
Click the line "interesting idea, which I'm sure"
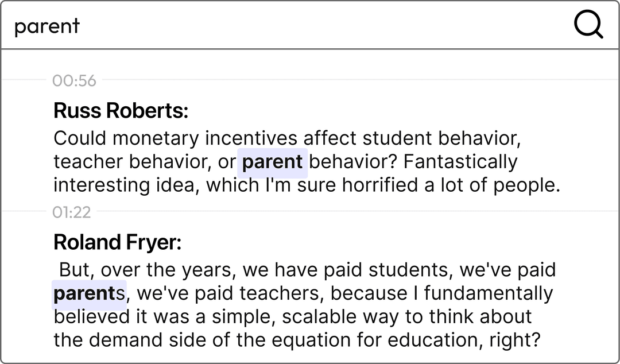tap(307, 185)
